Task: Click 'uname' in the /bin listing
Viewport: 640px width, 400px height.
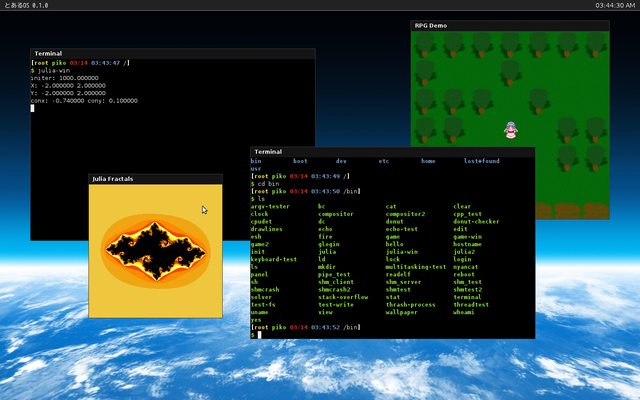Action: tap(260, 312)
